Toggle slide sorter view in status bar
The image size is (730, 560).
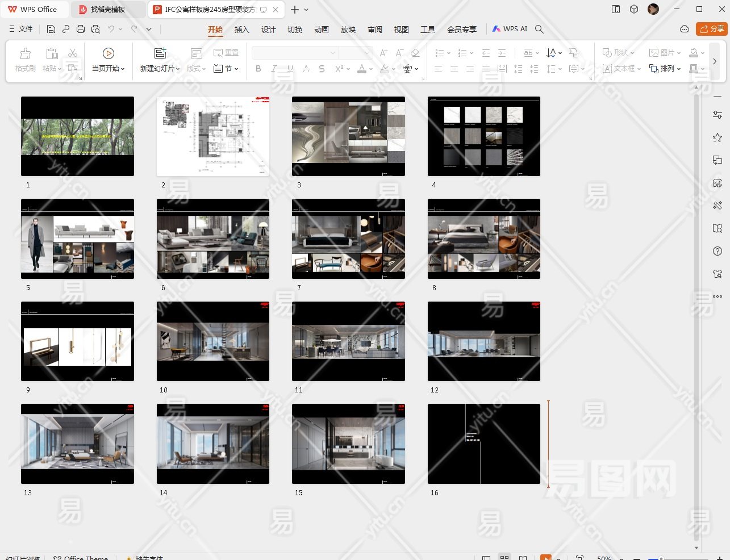pos(504,557)
